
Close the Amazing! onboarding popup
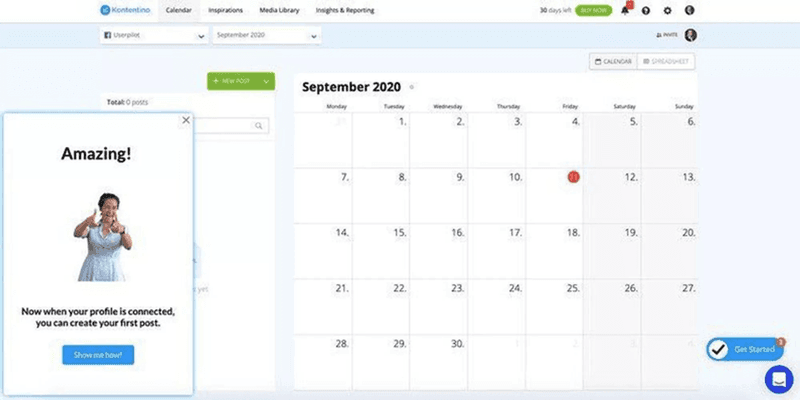tap(186, 120)
